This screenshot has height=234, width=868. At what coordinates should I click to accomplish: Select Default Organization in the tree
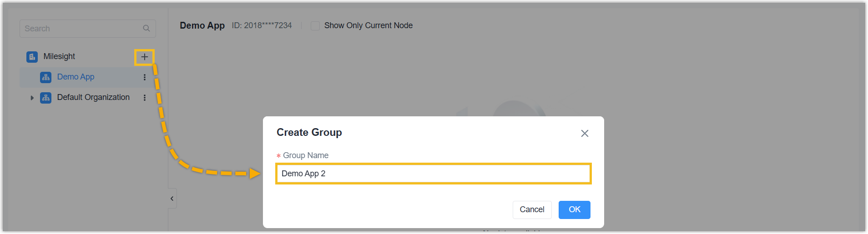pos(93,98)
